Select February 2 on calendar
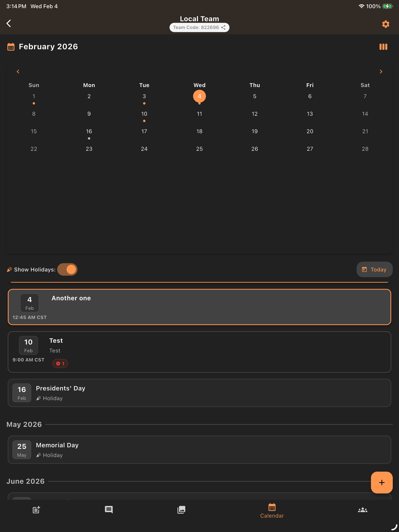The image size is (399, 532). click(89, 96)
